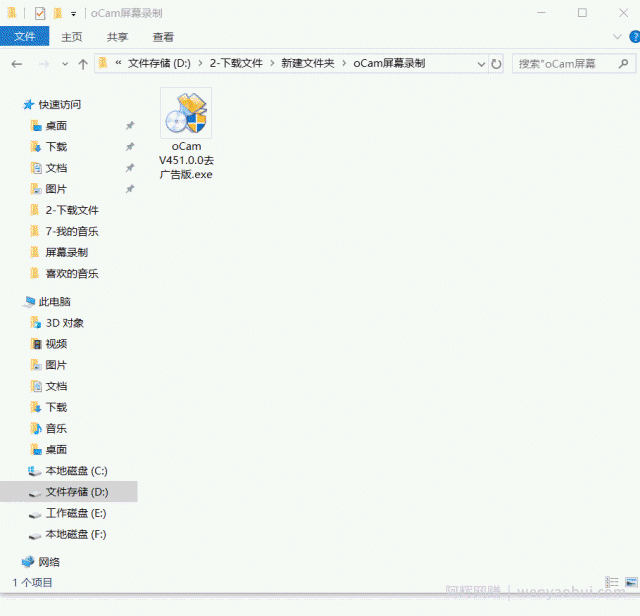Open 本地磁盘 (F:) drive
Viewport: 640px width, 616px height.
76,534
